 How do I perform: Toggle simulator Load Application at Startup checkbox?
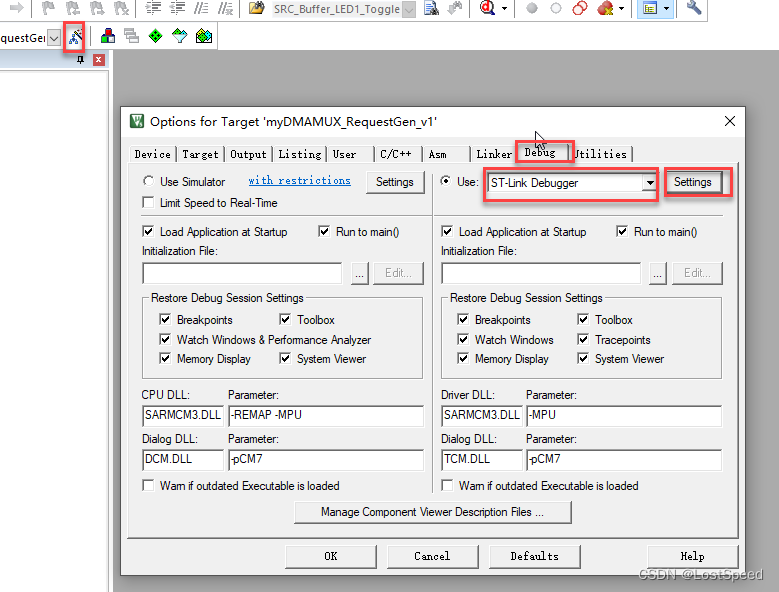coord(148,231)
